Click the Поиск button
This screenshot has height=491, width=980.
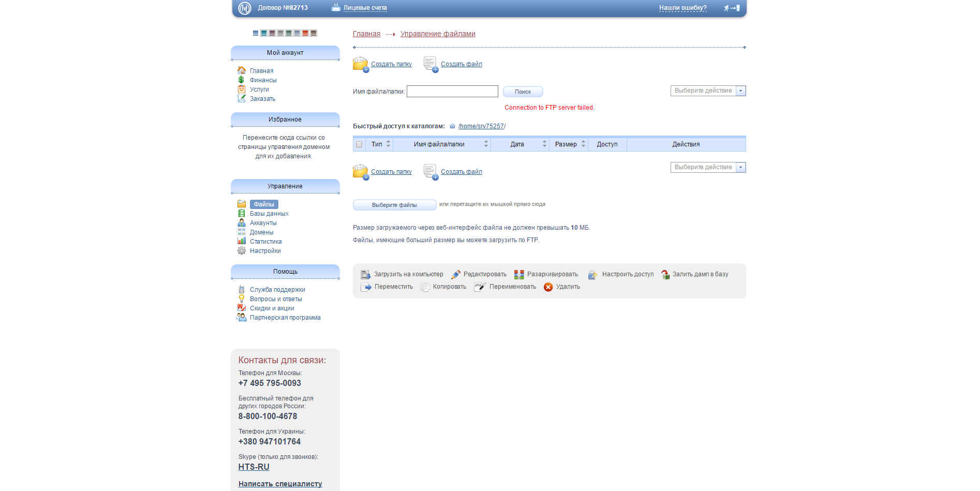tap(523, 92)
